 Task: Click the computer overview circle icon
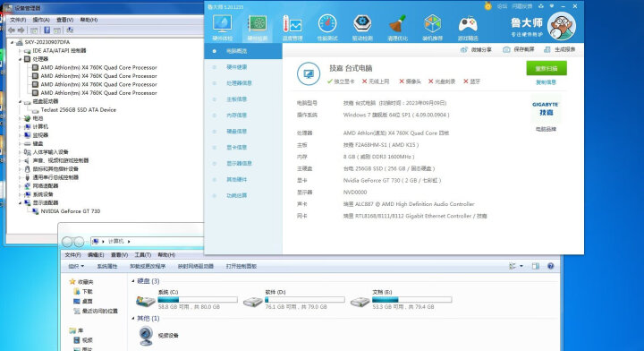click(x=309, y=74)
